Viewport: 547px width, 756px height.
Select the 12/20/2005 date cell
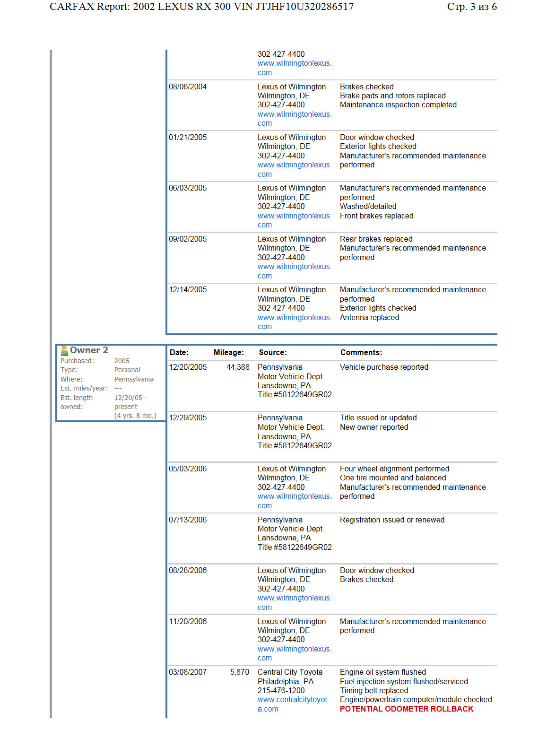188,367
